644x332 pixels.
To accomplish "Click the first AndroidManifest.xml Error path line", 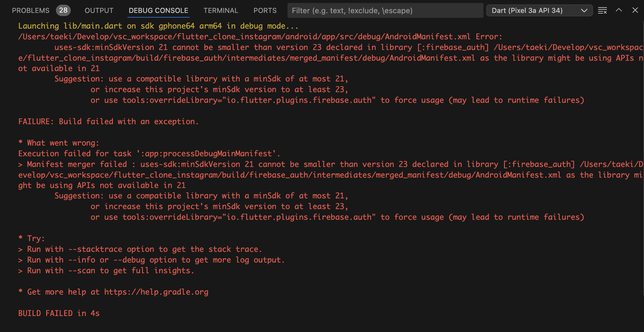I will point(260,37).
